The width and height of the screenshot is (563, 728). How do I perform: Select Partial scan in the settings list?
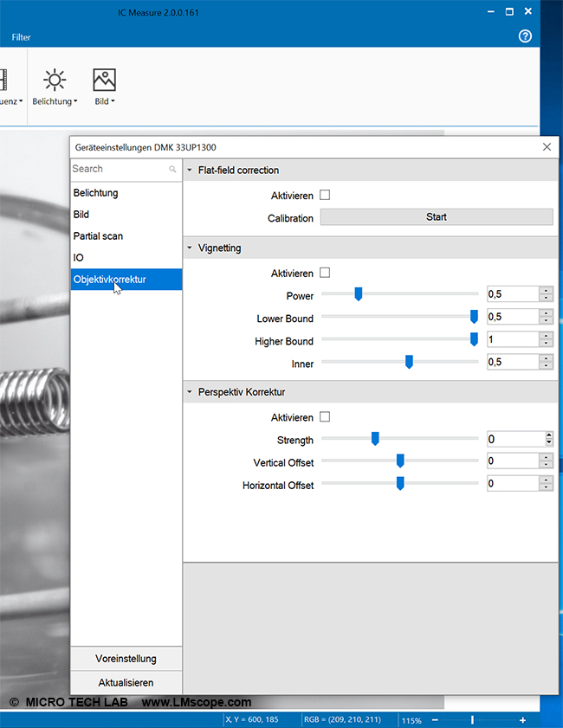98,236
